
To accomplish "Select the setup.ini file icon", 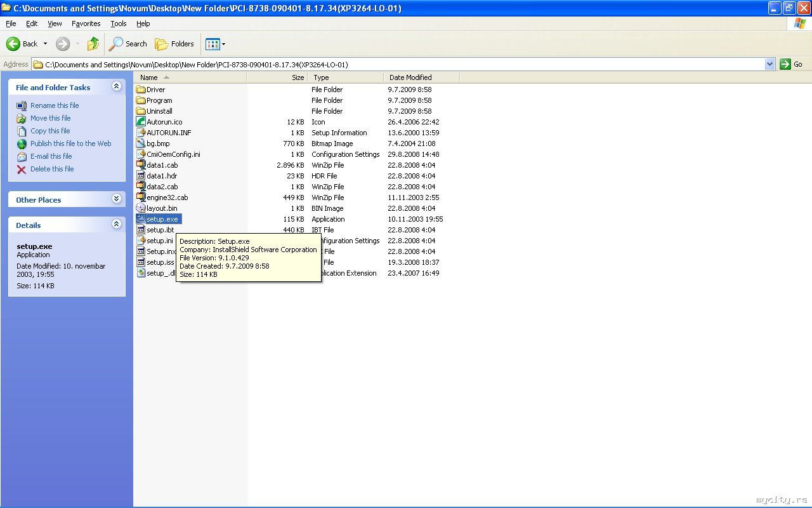I will tap(141, 241).
